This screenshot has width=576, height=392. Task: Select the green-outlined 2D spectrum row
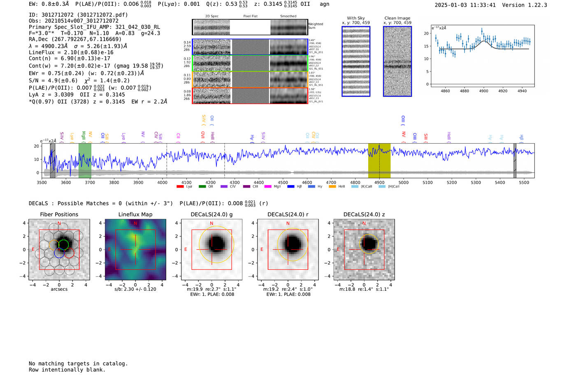click(x=250, y=63)
